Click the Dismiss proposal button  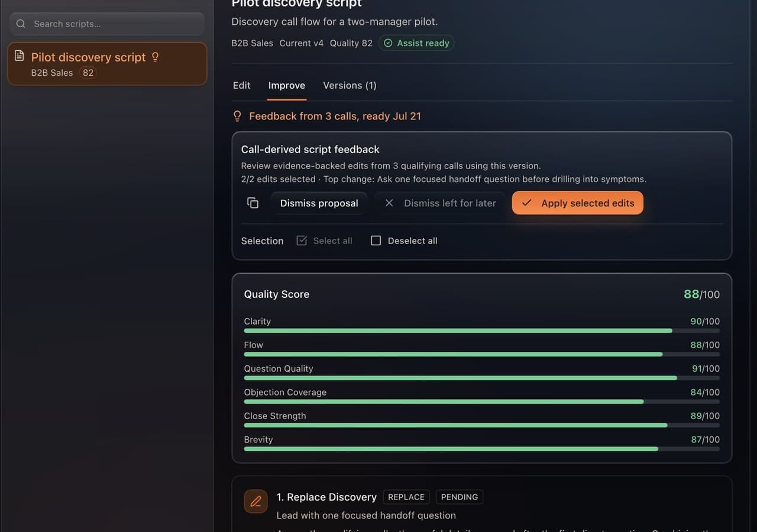pyautogui.click(x=319, y=203)
